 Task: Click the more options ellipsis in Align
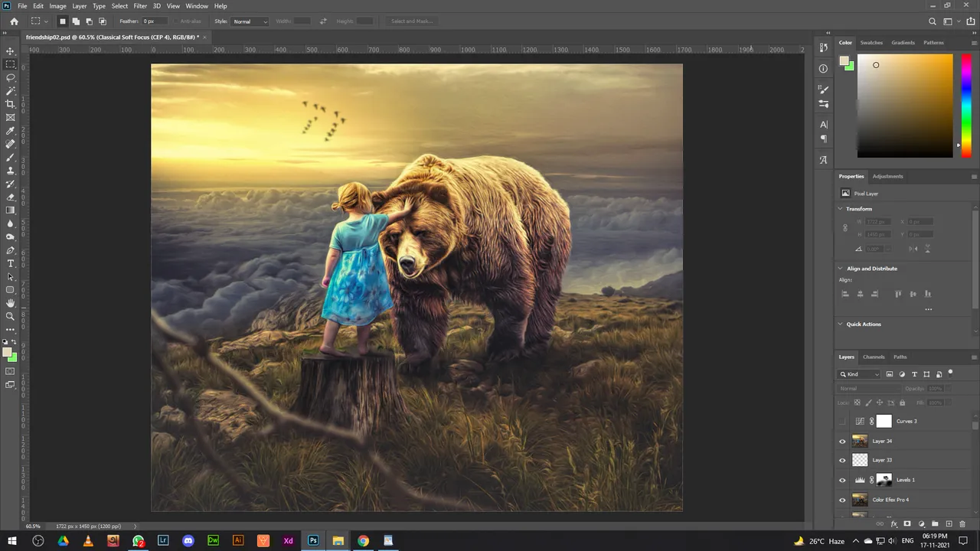pyautogui.click(x=928, y=309)
